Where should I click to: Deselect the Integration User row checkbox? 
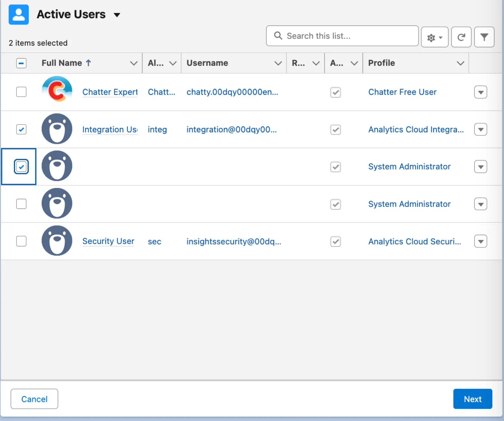[x=21, y=129]
